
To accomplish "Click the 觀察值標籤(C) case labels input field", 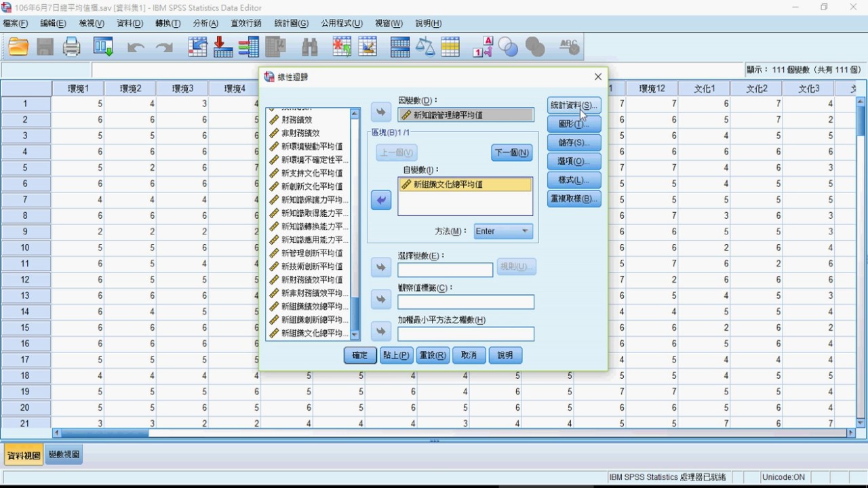I will click(x=466, y=302).
